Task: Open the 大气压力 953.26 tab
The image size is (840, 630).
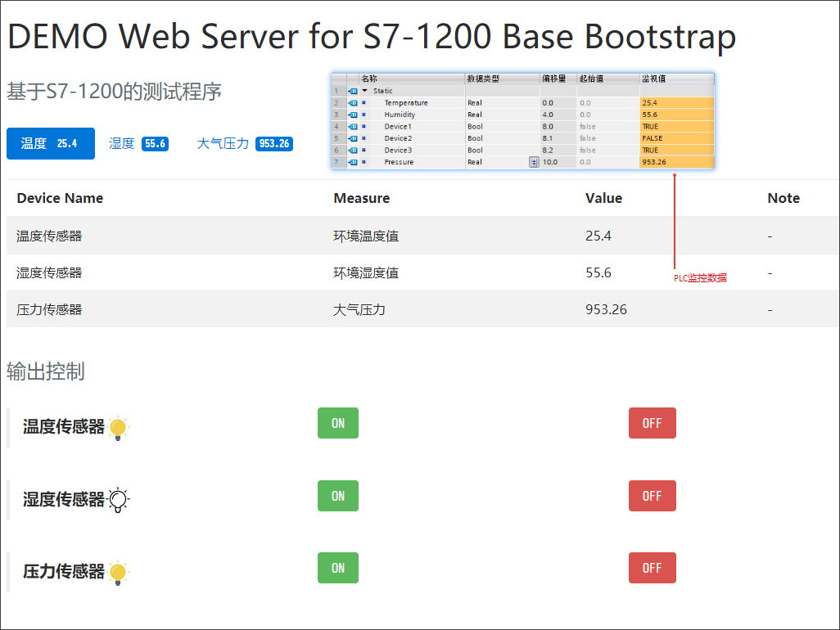Action: 244,143
